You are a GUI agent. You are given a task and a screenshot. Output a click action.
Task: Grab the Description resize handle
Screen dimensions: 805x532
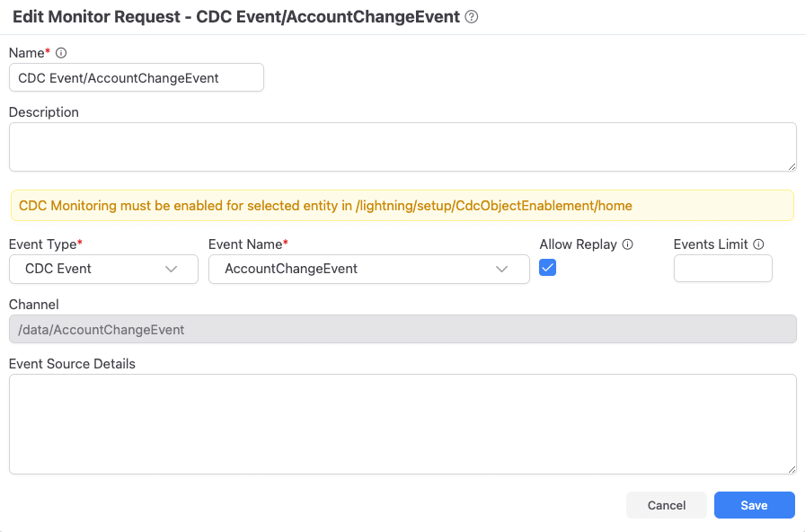coord(792,166)
